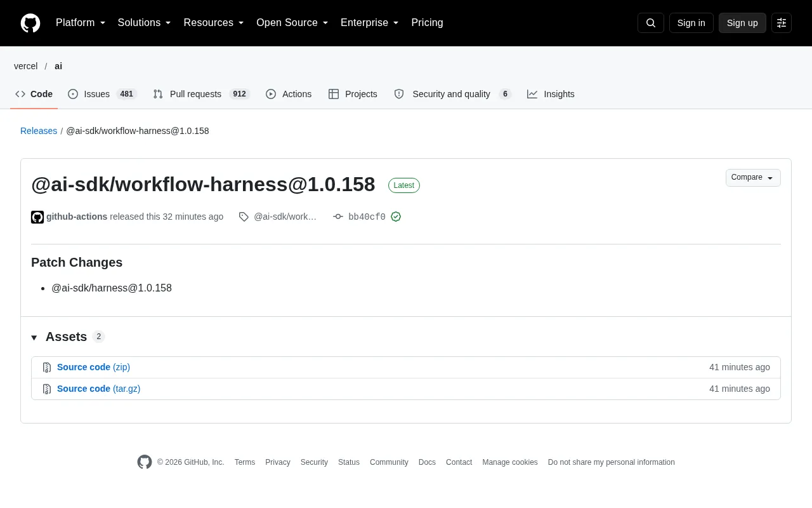Download Source code (tar.gz)

click(x=98, y=389)
